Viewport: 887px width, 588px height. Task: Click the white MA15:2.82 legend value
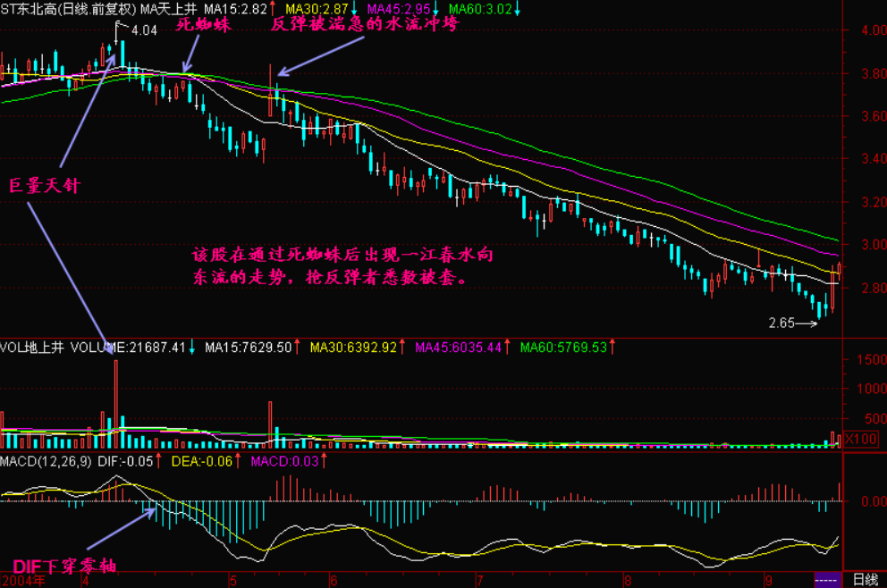(235, 9)
